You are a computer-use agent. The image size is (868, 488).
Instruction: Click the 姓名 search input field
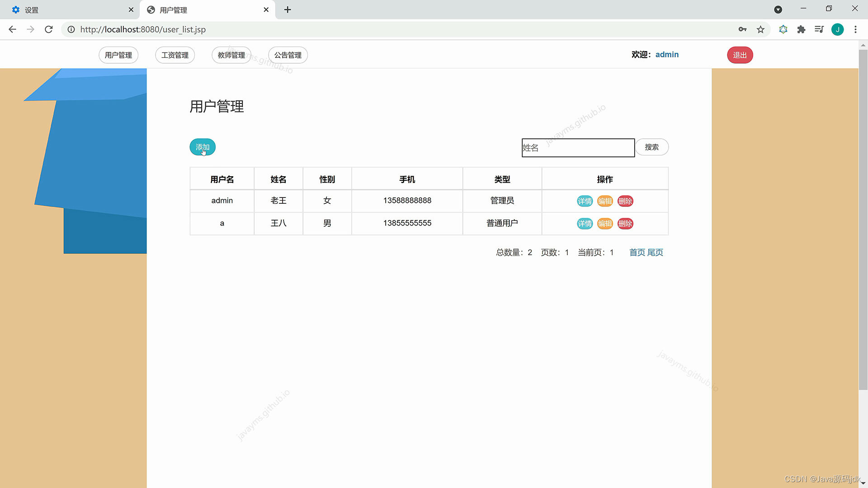pos(578,148)
